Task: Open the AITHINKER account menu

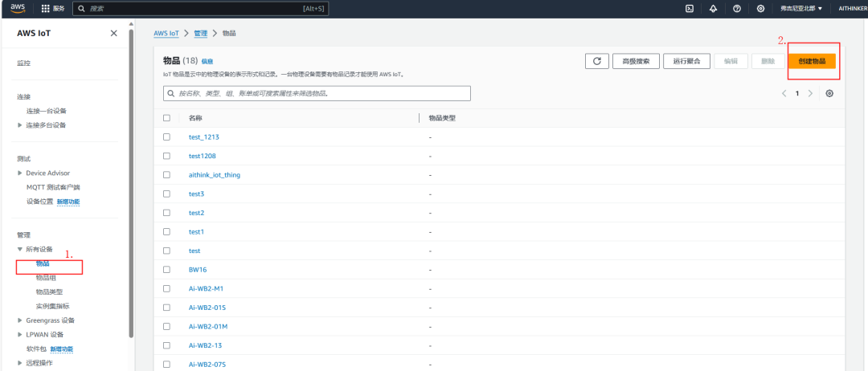Action: [853, 8]
